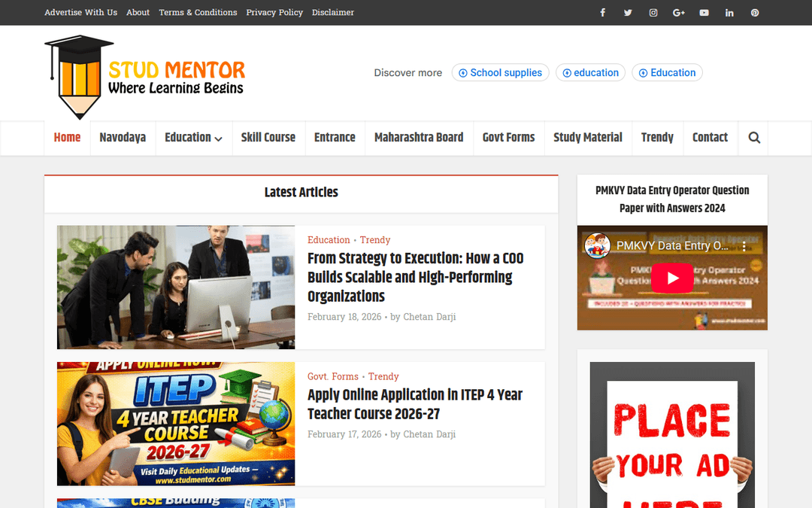Click the Govt. Forms category tag
Viewport: 812px width, 508px height.
coord(333,376)
